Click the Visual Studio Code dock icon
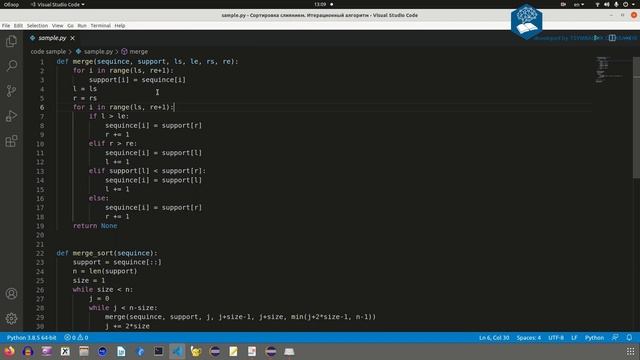Viewport: 640px width, 360px height. pos(177,351)
